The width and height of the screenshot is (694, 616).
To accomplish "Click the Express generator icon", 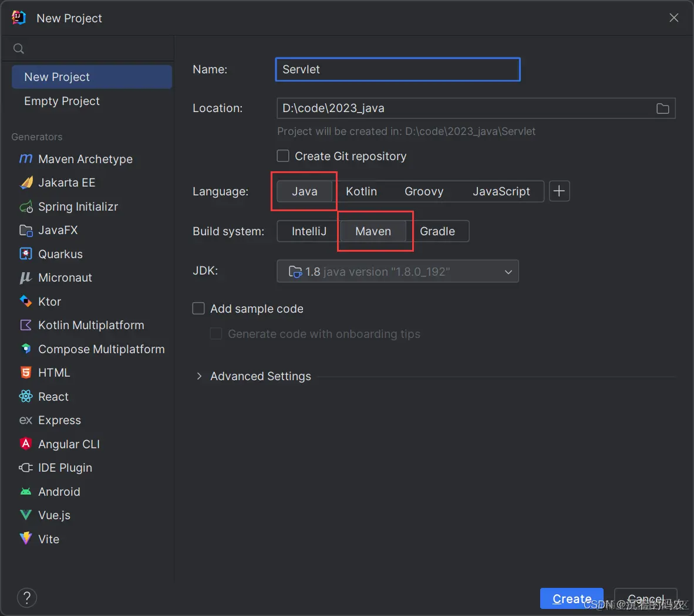I will tap(26, 420).
